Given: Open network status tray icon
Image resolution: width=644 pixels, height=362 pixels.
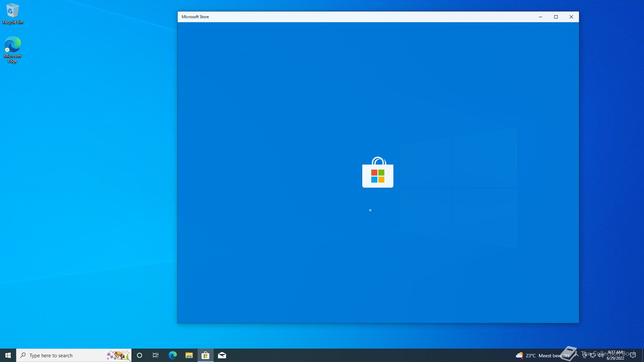Looking at the screenshot, I should point(593,355).
